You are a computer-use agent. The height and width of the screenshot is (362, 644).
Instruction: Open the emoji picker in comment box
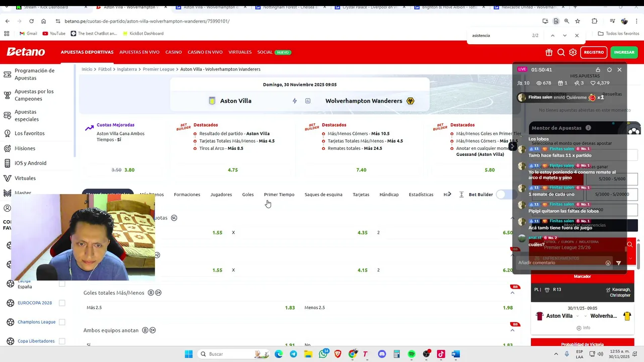pos(608,263)
